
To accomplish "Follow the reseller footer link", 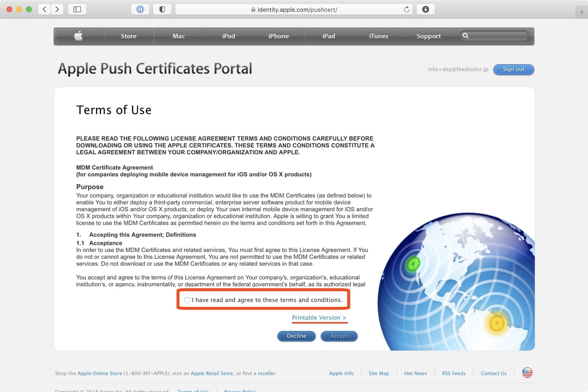I will pyautogui.click(x=267, y=373).
